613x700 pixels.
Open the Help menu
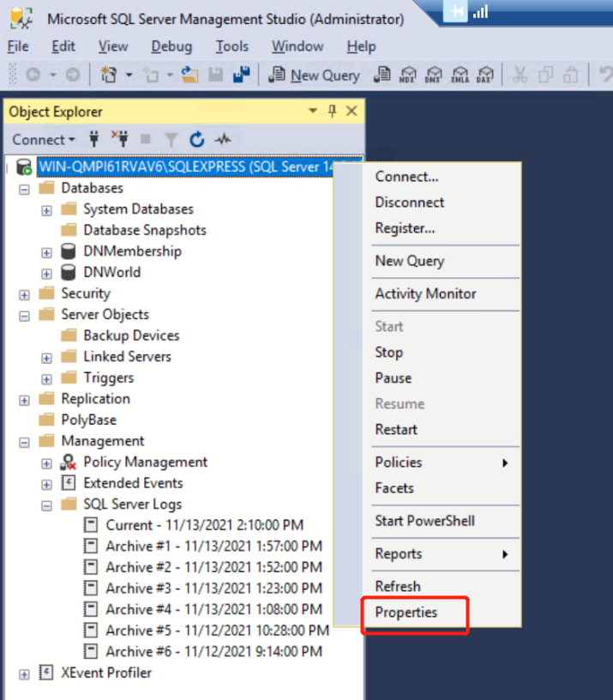tap(362, 46)
